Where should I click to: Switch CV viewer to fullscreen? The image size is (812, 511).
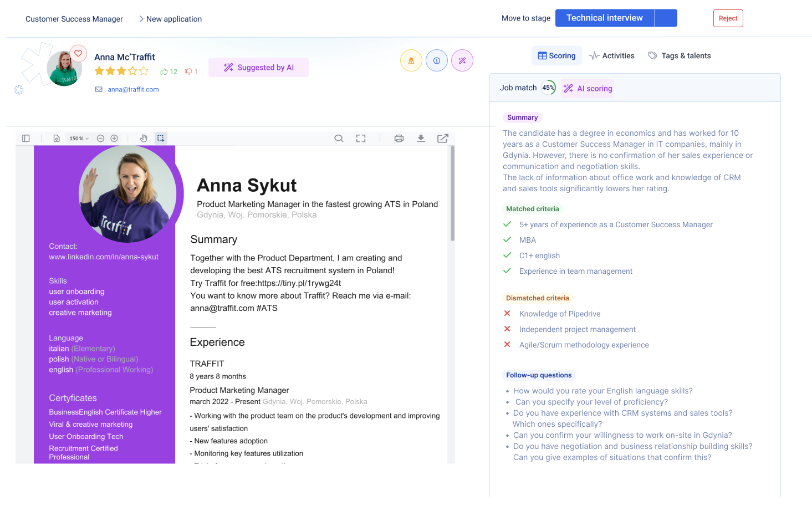(361, 139)
